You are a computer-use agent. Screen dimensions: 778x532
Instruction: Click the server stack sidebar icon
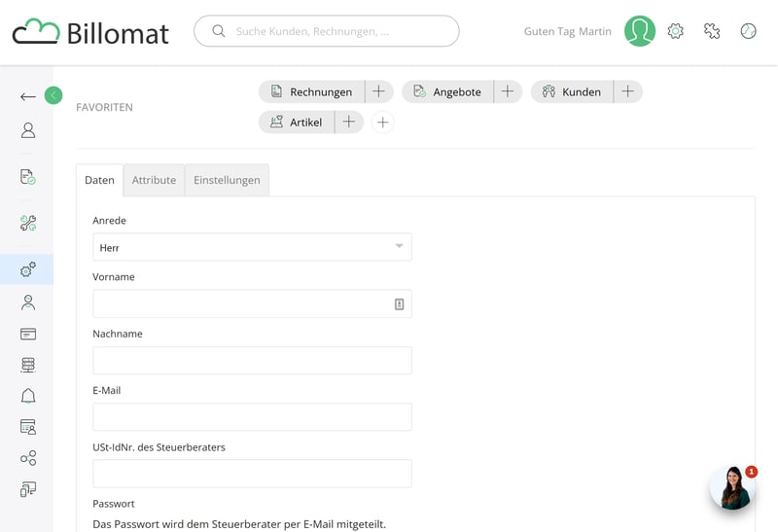point(28,365)
